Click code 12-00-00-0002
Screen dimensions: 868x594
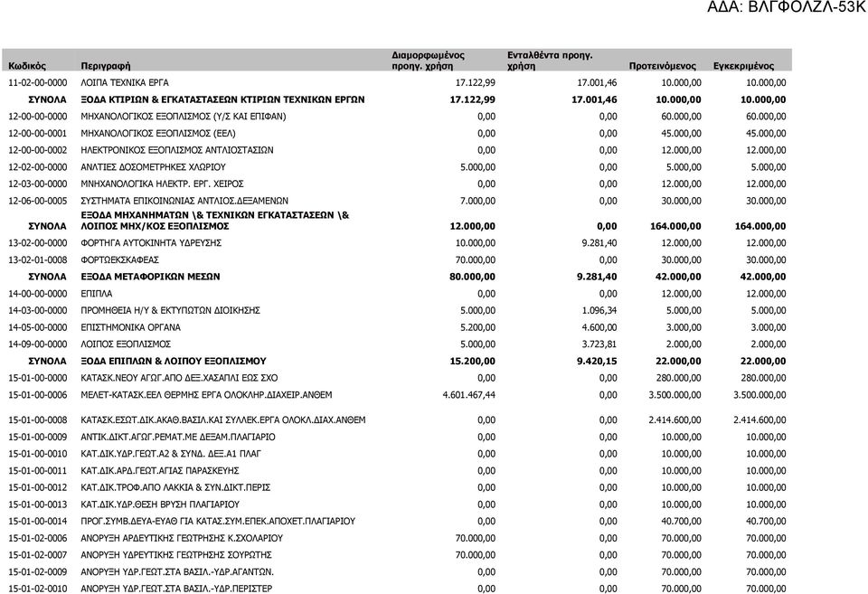tap(38, 150)
